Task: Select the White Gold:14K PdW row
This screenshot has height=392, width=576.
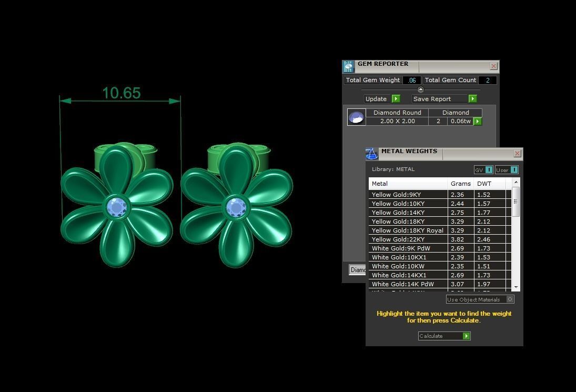Action: tap(440, 284)
